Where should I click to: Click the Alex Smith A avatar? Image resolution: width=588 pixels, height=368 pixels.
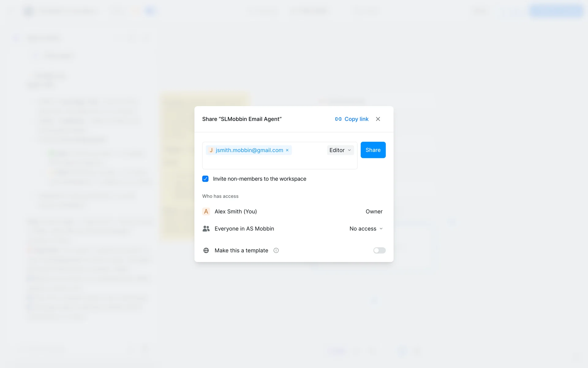click(x=206, y=212)
